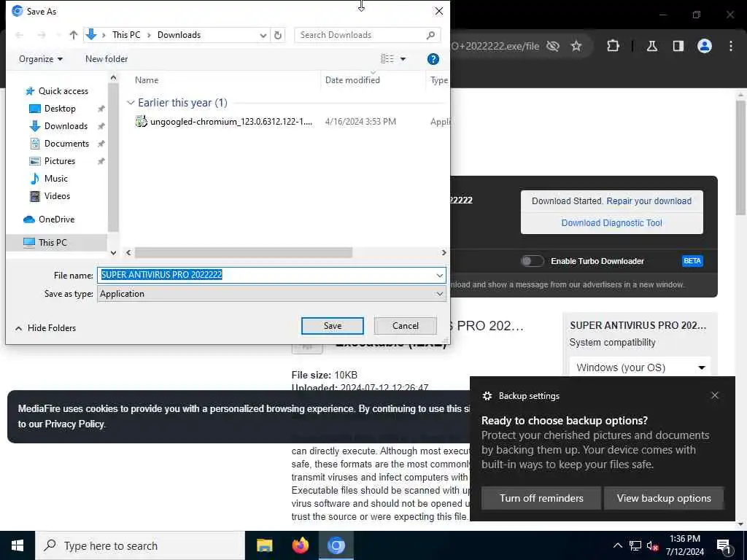Screen dimensions: 747x560
Task: Click Privacy Policy link in cookie banner
Action: tap(74, 424)
